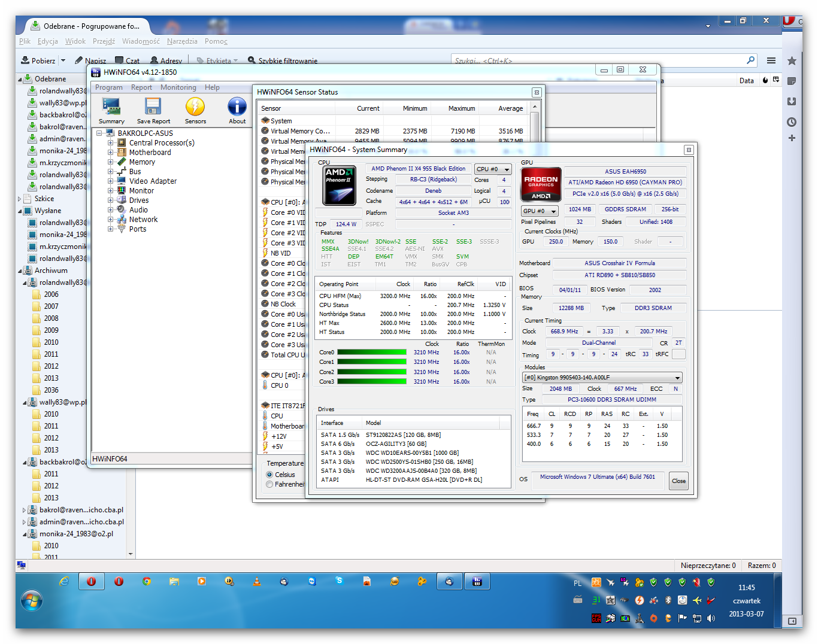
Task: Select the Motherboard tree item
Action: coord(150,153)
